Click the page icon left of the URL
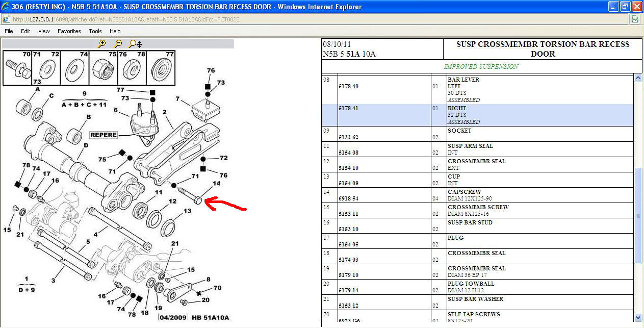This screenshot has width=644, height=328. click(6, 19)
